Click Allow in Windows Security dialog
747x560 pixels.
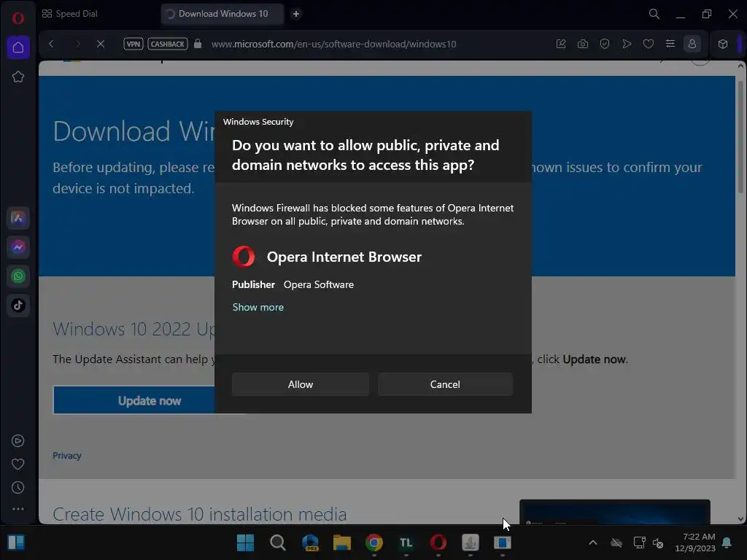coord(300,384)
